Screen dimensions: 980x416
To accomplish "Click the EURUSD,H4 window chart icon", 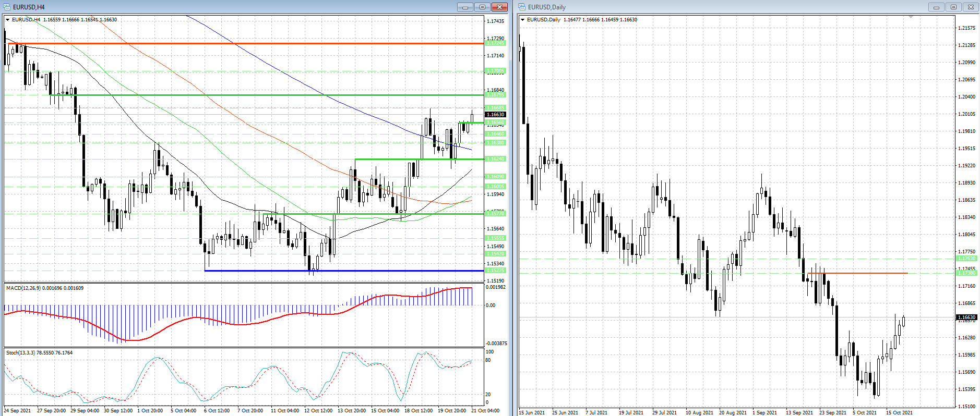I will point(7,7).
